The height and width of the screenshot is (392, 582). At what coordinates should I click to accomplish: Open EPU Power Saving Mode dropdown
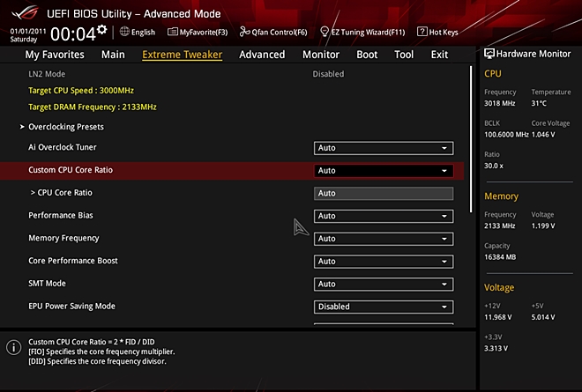pyautogui.click(x=384, y=307)
